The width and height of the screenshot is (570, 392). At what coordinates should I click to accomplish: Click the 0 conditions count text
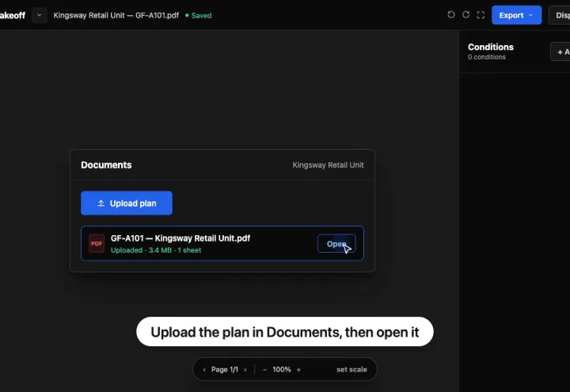pyautogui.click(x=486, y=57)
